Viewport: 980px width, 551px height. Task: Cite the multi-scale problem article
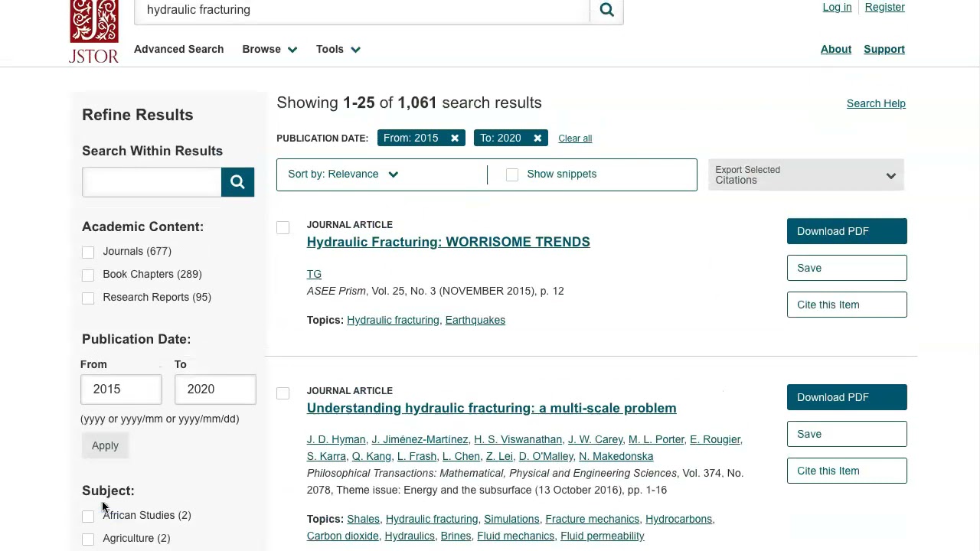[847, 471]
